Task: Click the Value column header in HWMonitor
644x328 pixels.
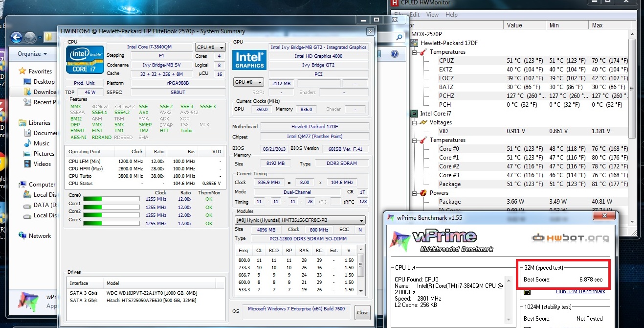Action: (x=525, y=25)
